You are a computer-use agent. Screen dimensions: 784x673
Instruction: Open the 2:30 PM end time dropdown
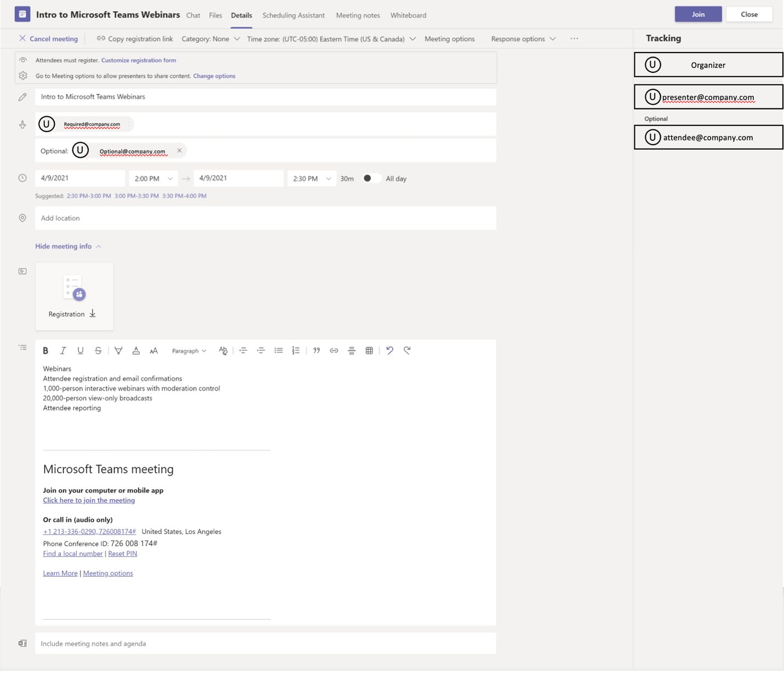coord(311,178)
